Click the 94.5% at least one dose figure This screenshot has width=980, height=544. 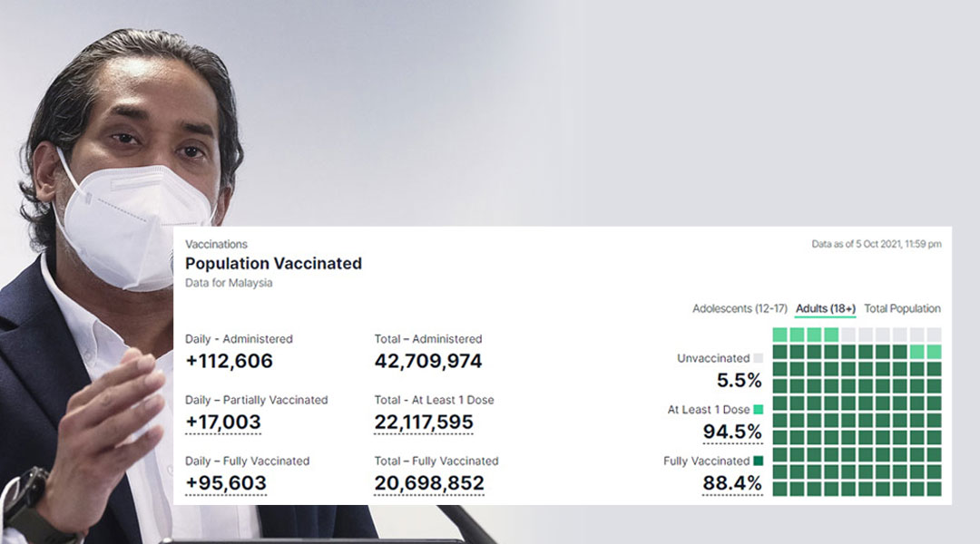pos(732,432)
